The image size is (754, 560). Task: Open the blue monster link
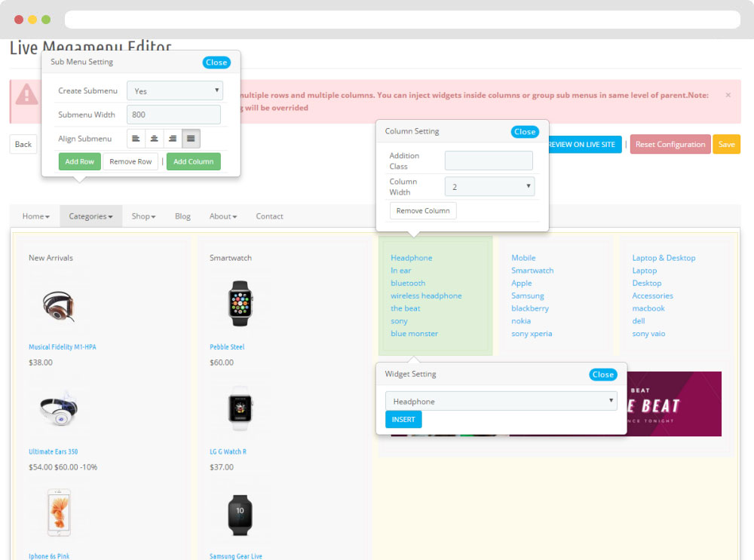[x=414, y=334]
